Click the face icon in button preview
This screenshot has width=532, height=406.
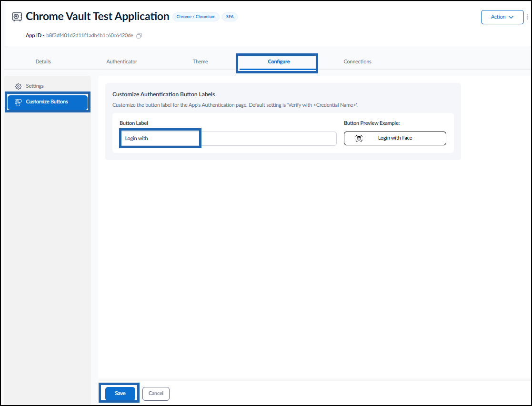(x=359, y=138)
